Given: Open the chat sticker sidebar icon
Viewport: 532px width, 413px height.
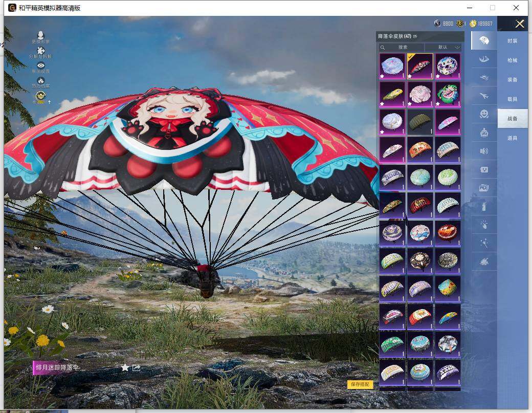Looking at the screenshot, I should pyautogui.click(x=484, y=169).
